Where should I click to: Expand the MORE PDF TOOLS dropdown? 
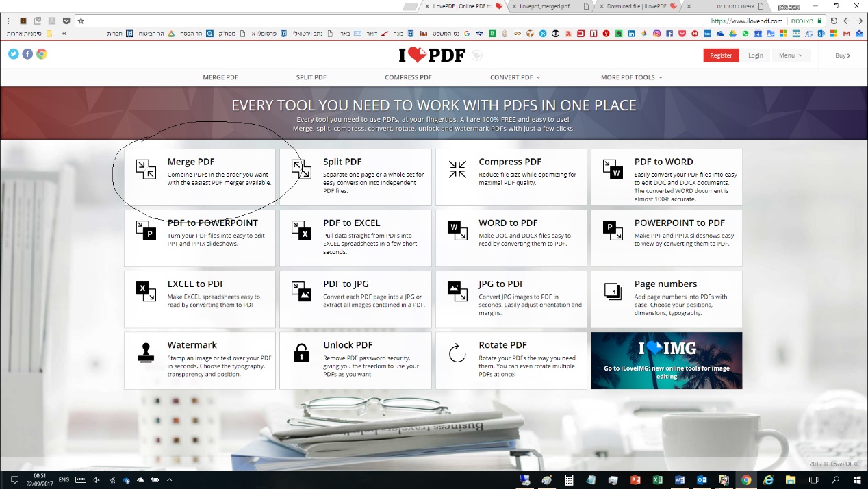tap(632, 77)
